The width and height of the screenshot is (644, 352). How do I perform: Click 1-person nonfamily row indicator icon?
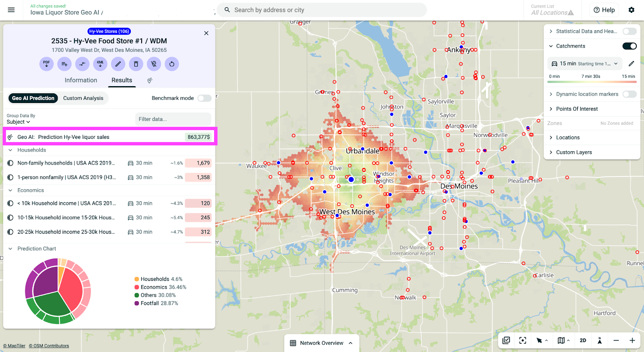10,177
